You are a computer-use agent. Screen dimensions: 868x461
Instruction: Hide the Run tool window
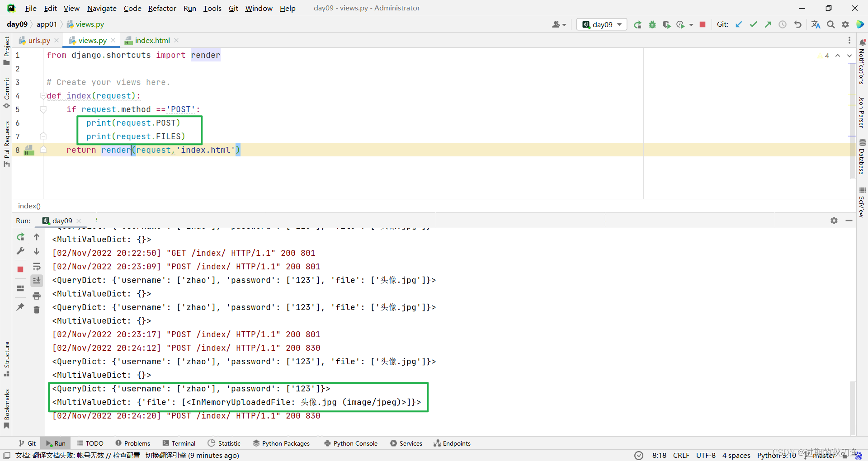(849, 221)
